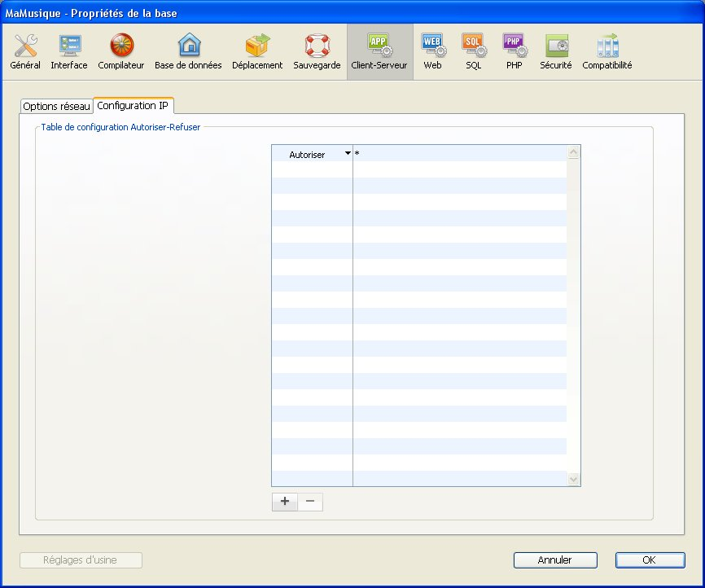
Task: Open the SQL settings page
Action: click(x=474, y=51)
